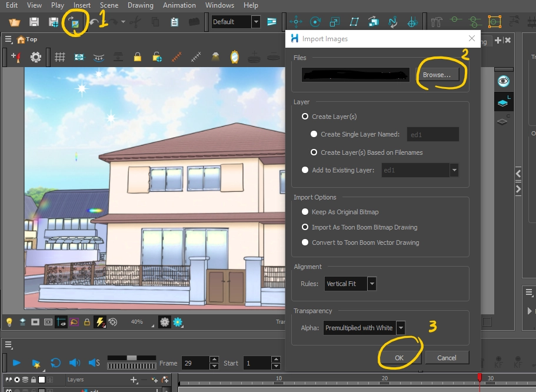536x392 pixels.
Task: Open camera view settings gear
Action: click(x=35, y=57)
